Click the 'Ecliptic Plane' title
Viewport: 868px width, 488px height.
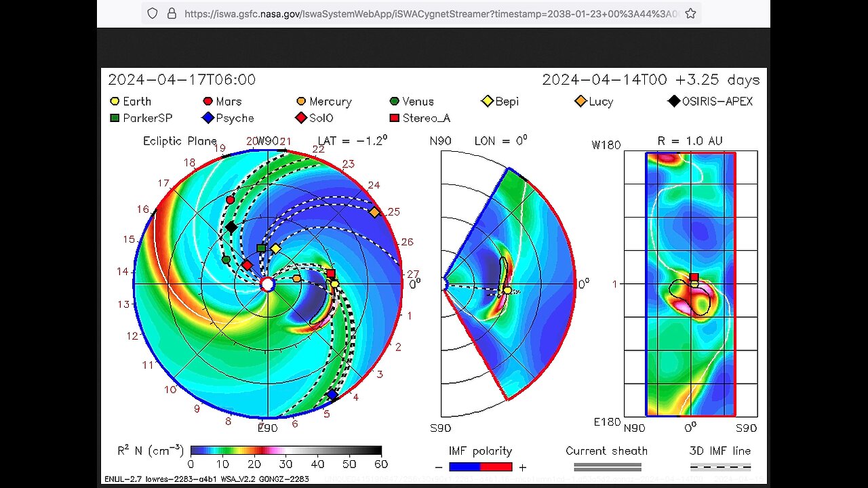[x=180, y=141]
